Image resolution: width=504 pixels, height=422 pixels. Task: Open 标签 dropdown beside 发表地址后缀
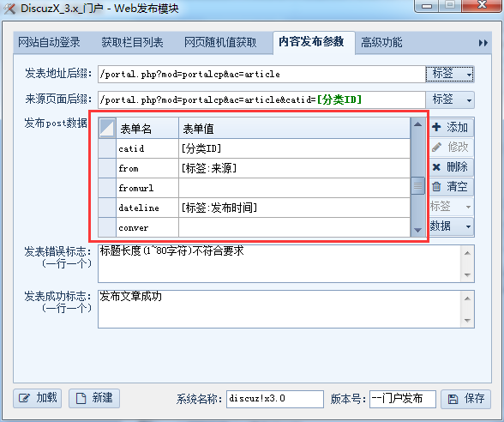tap(450, 74)
